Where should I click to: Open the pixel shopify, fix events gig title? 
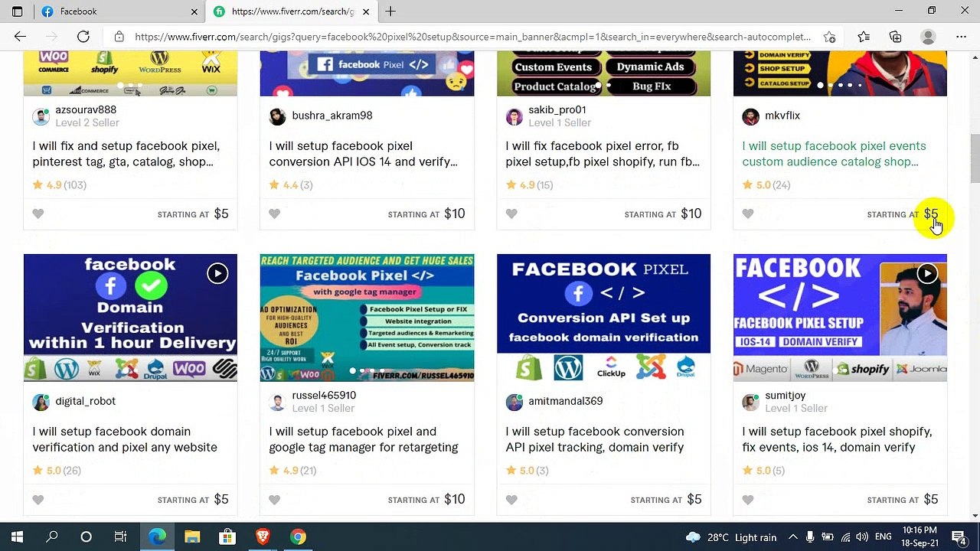pos(837,439)
